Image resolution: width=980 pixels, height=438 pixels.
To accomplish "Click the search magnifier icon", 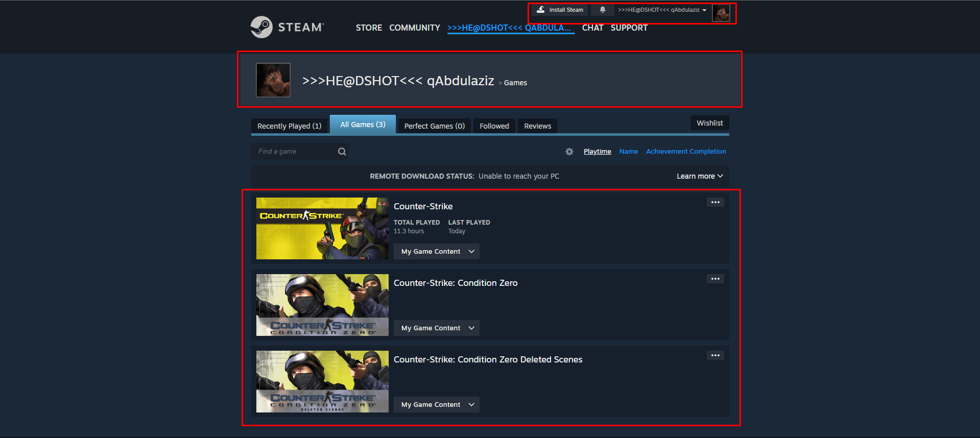I will pos(342,152).
